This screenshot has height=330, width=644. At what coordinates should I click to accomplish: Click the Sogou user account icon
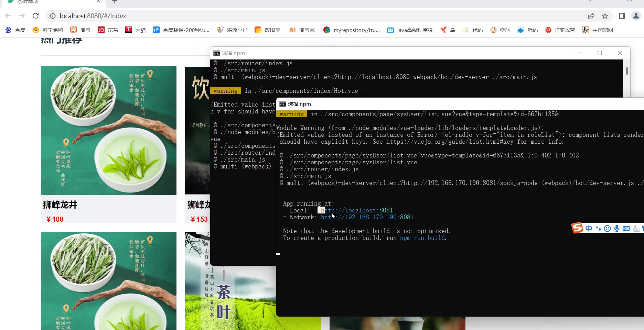point(636,229)
